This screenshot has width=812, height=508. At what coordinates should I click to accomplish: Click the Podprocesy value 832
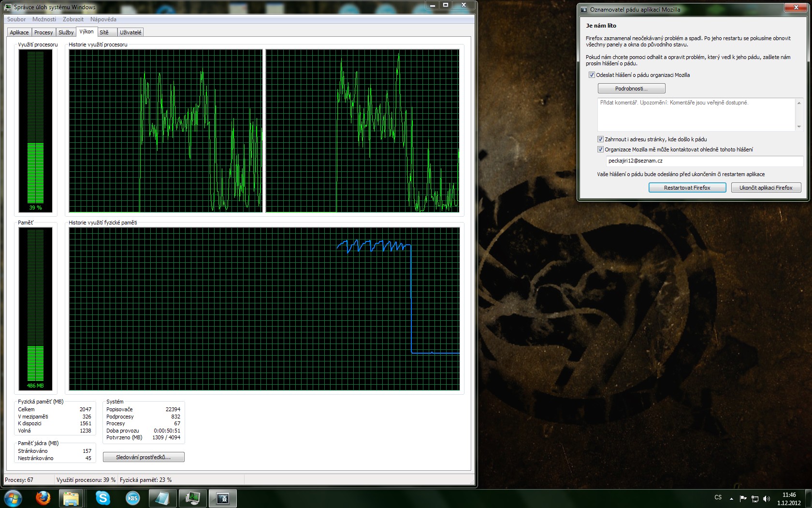(x=175, y=417)
